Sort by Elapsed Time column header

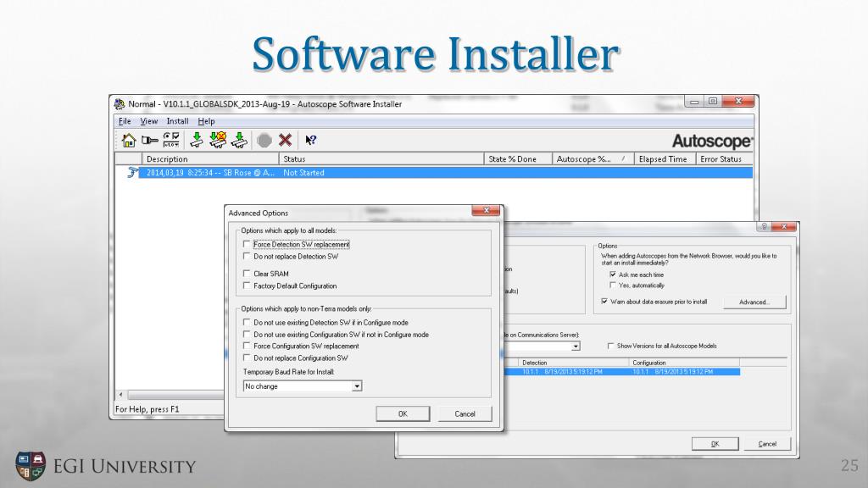tap(665, 158)
